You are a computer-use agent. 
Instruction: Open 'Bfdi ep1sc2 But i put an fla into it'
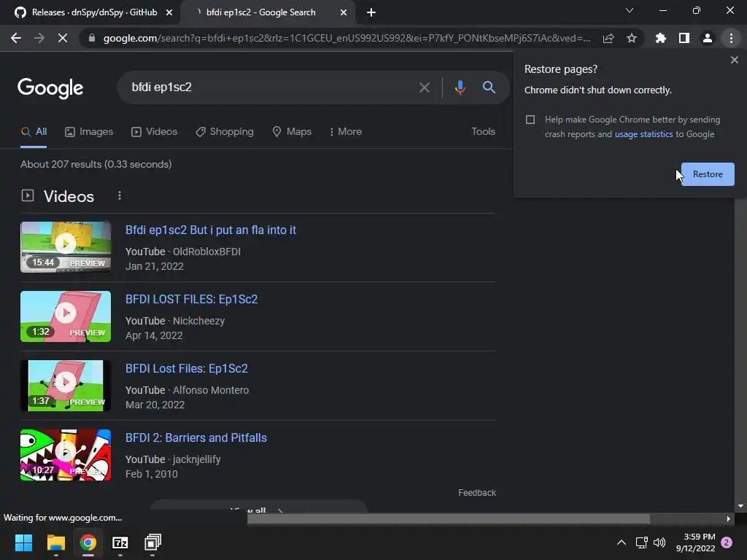click(x=211, y=230)
